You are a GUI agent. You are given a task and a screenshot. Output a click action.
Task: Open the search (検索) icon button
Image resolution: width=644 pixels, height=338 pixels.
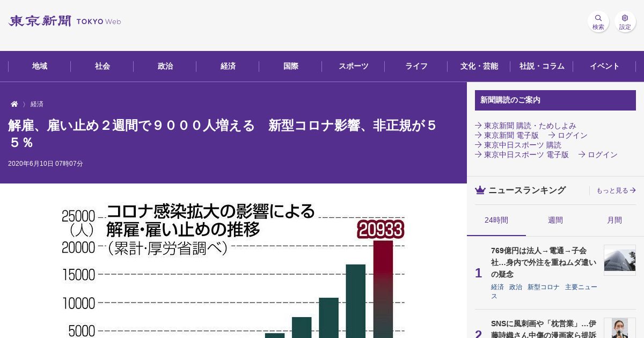coord(598,21)
